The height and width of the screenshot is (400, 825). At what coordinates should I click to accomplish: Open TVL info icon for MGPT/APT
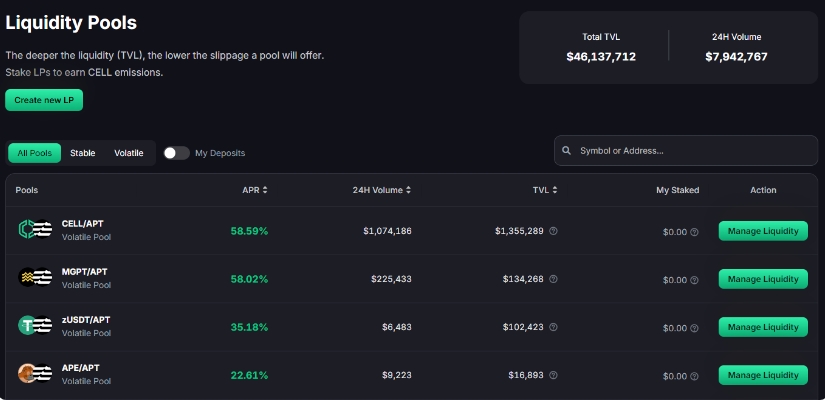[x=554, y=279]
